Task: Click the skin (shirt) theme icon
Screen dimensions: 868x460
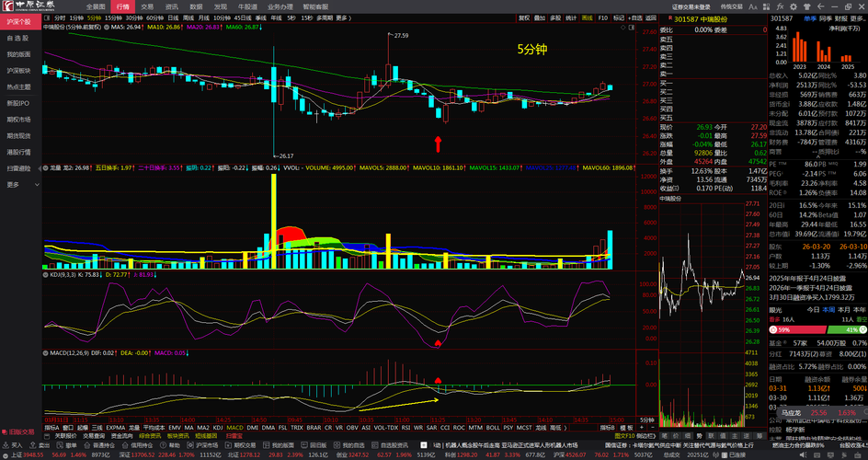Action: tap(808, 6)
